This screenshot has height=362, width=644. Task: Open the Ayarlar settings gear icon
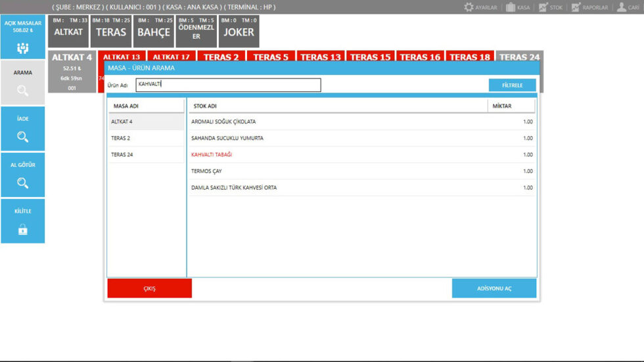tap(469, 7)
